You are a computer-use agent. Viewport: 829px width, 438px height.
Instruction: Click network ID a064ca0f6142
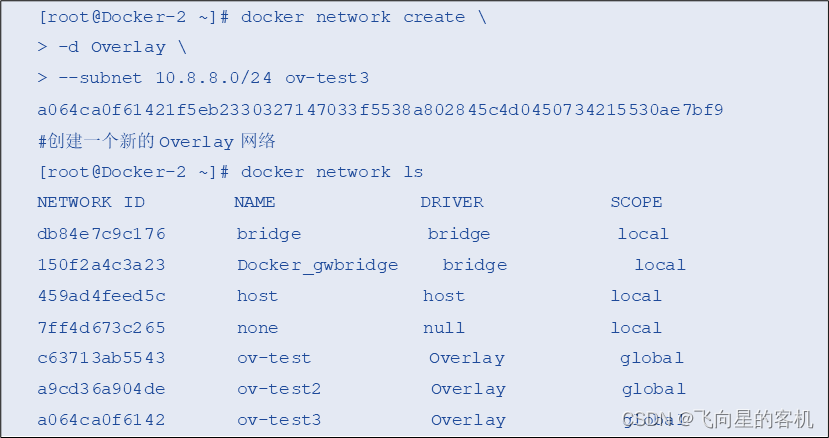[x=102, y=420]
